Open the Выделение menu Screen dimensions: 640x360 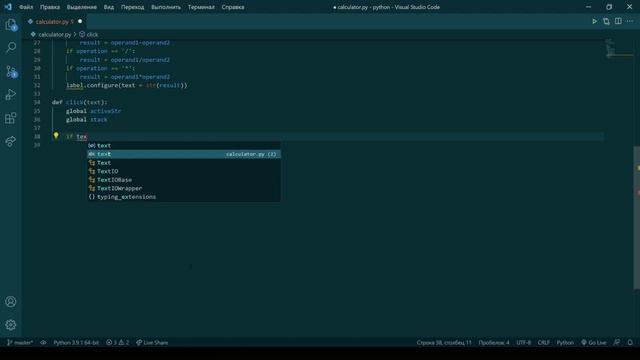(82, 7)
